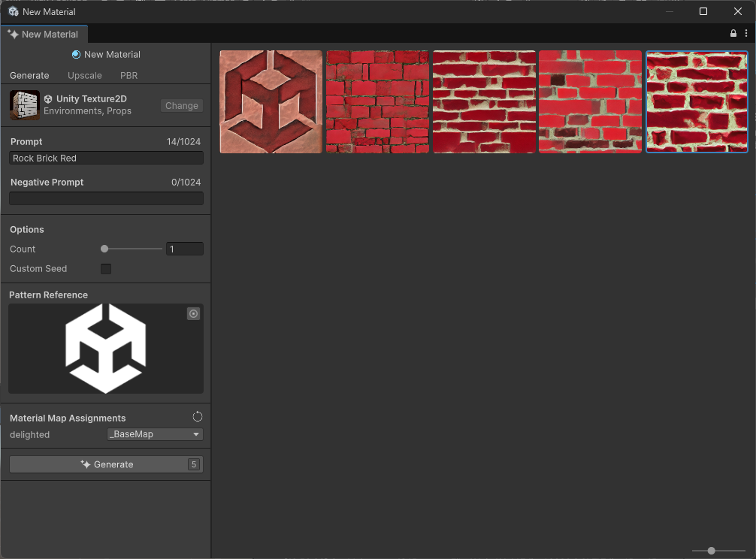Open the _BaseMap assignment dropdown
The height and width of the screenshot is (559, 756).
click(x=155, y=434)
